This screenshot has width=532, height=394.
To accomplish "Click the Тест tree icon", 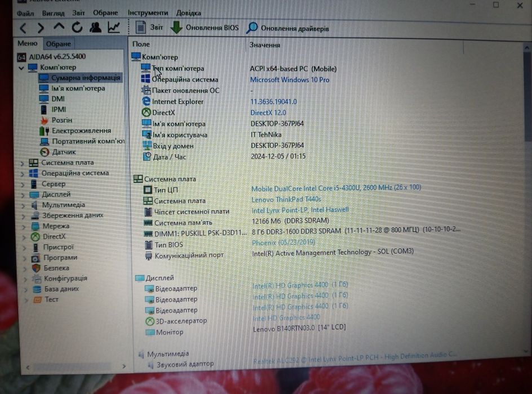I will (x=37, y=299).
